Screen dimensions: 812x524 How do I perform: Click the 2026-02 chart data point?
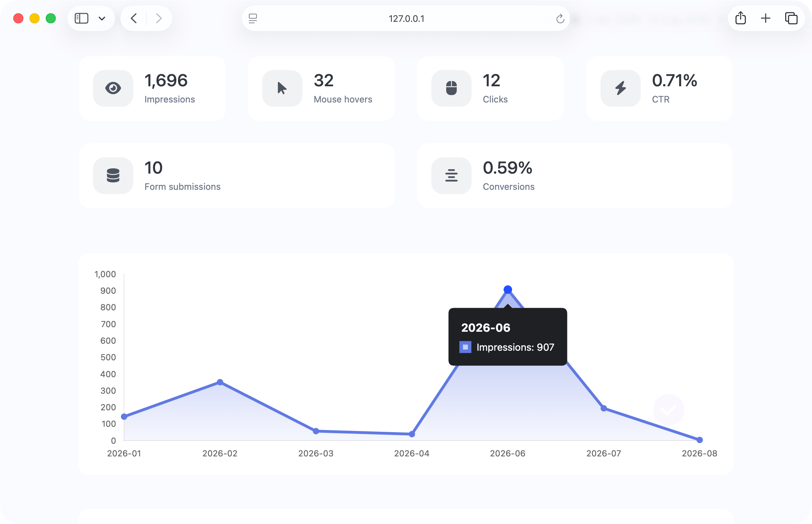click(x=220, y=382)
